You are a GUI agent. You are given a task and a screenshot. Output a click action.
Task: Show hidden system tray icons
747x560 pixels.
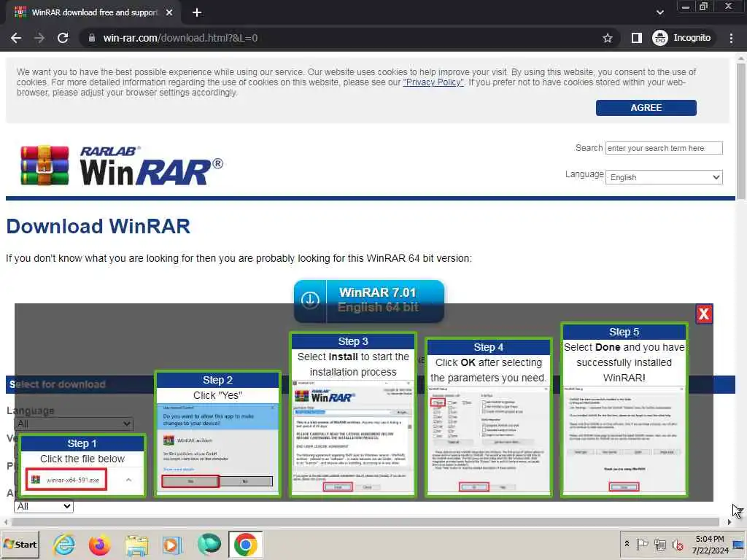[627, 544]
